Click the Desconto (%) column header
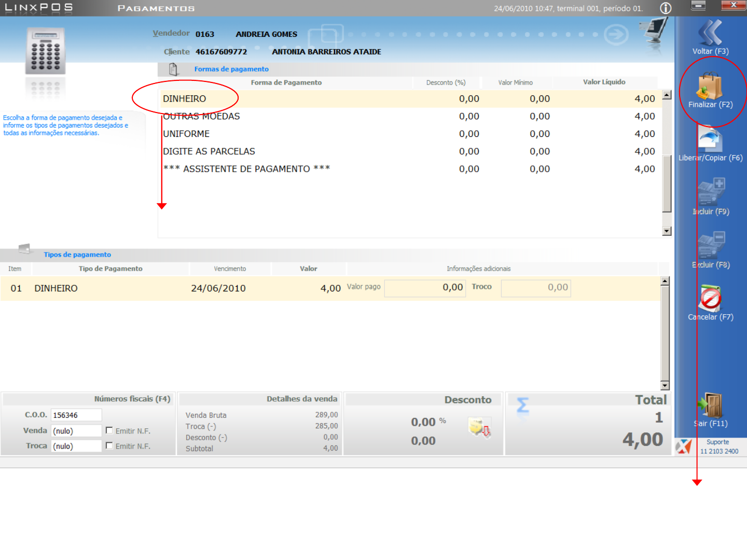Image resolution: width=747 pixels, height=560 pixels. (446, 82)
